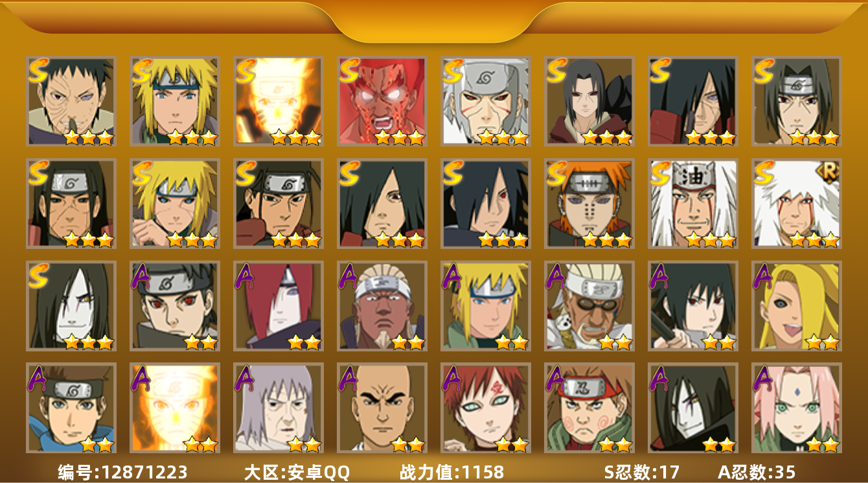Choose the scarred half-masked spiky-haired S-rank ninja
This screenshot has height=483, width=868.
pos(71,101)
